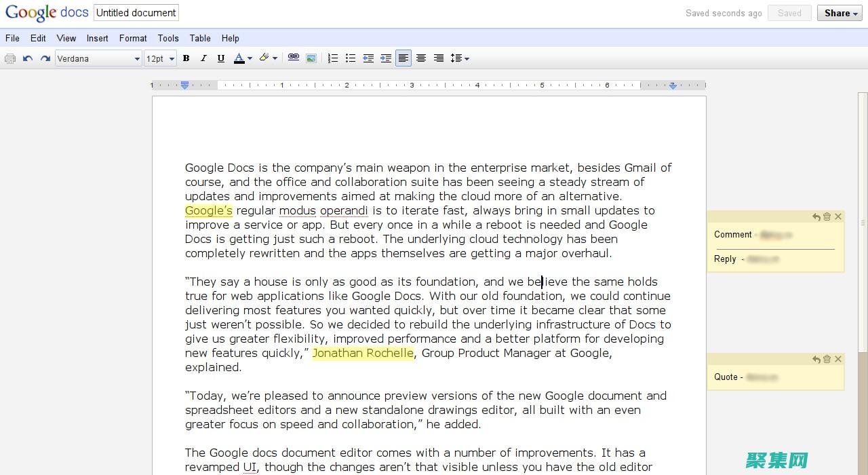Viewport: 868px width, 475px height.
Task: Click the Share button
Action: click(840, 13)
